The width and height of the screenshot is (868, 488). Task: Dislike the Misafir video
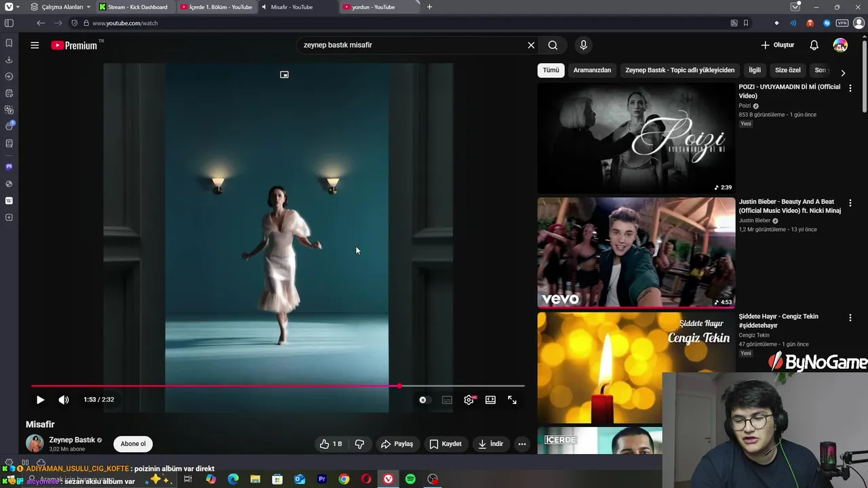[x=359, y=444]
